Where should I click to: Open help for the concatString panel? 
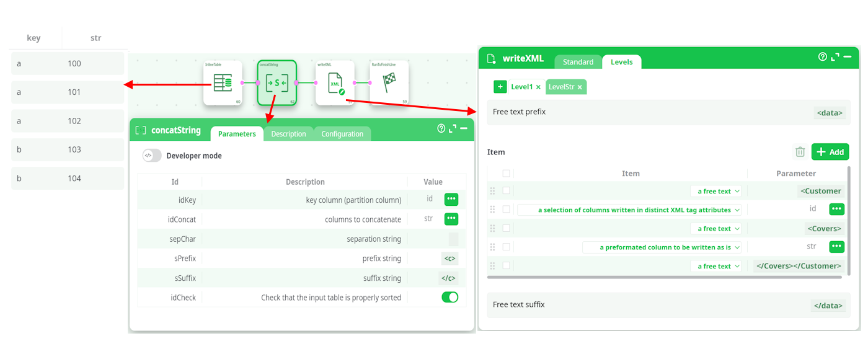(441, 128)
